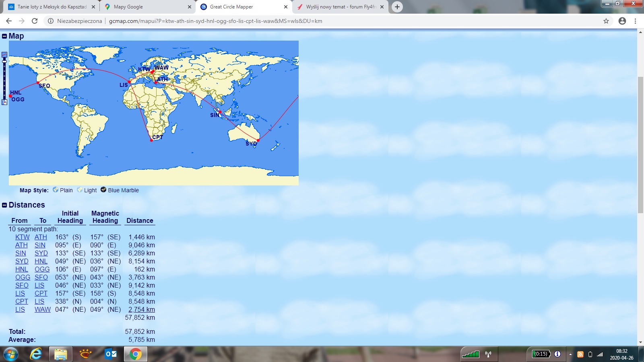Screen dimensions: 644x362
Task: Open the clock and date flyout
Action: 622,354
